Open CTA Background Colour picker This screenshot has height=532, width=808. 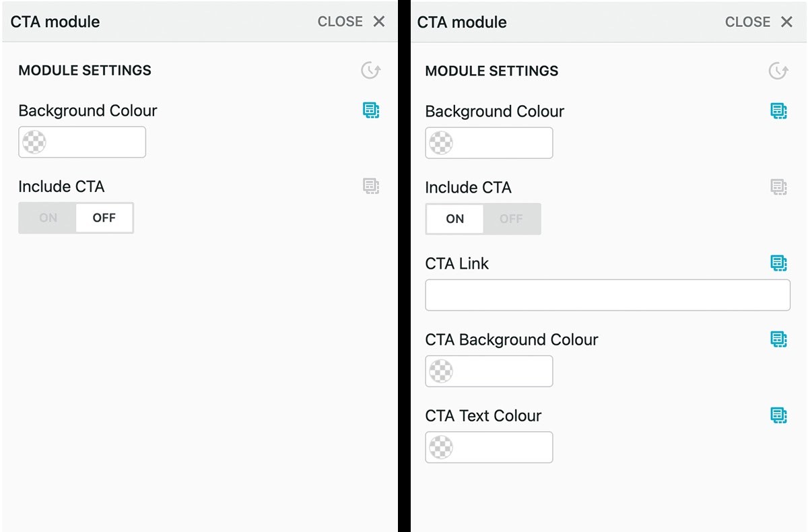click(489, 371)
